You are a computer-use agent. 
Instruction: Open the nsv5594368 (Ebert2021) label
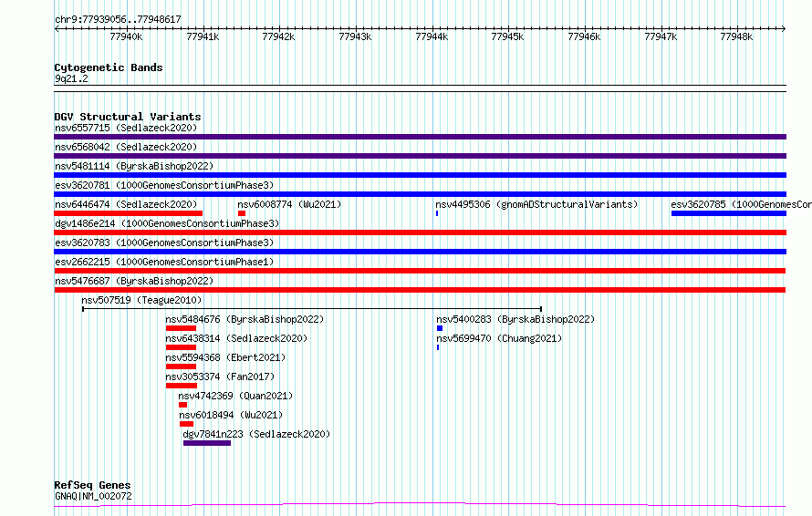[x=225, y=357]
